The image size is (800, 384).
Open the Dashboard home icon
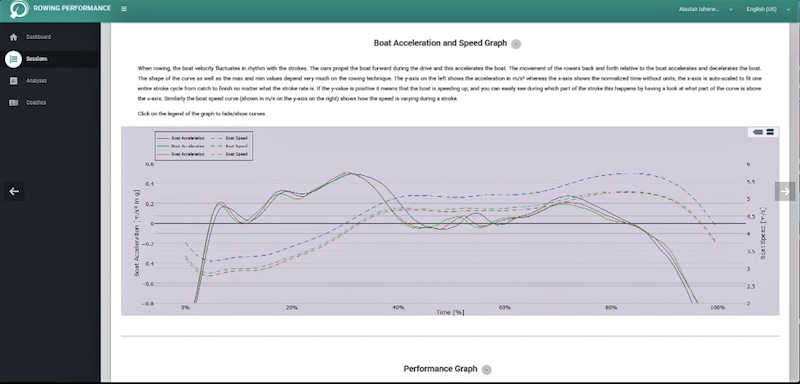click(13, 37)
